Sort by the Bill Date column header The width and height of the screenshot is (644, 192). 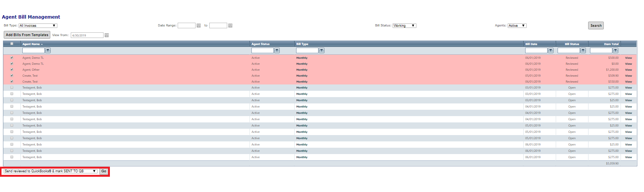point(531,44)
